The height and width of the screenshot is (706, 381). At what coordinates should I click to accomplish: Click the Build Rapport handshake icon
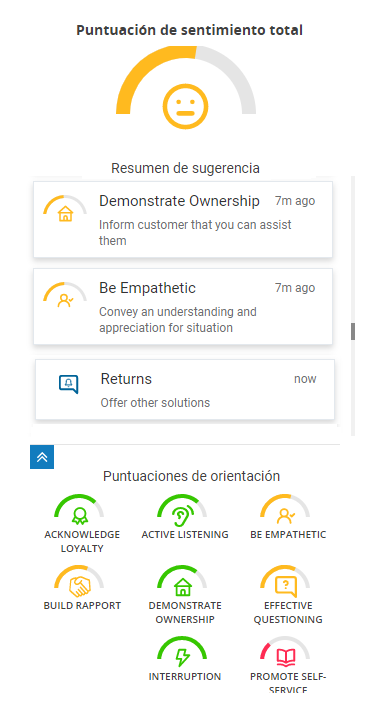point(80,587)
